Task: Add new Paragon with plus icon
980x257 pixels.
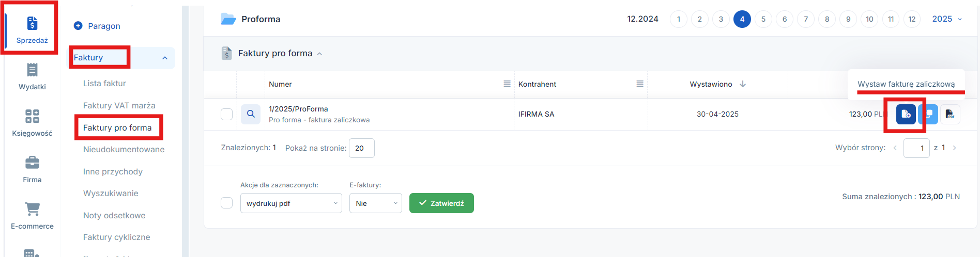Action: tap(79, 26)
